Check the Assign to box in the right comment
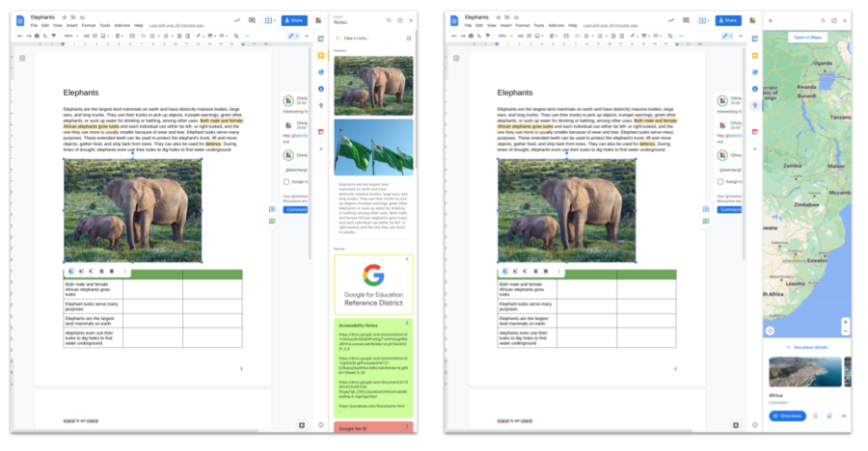 [x=720, y=181]
